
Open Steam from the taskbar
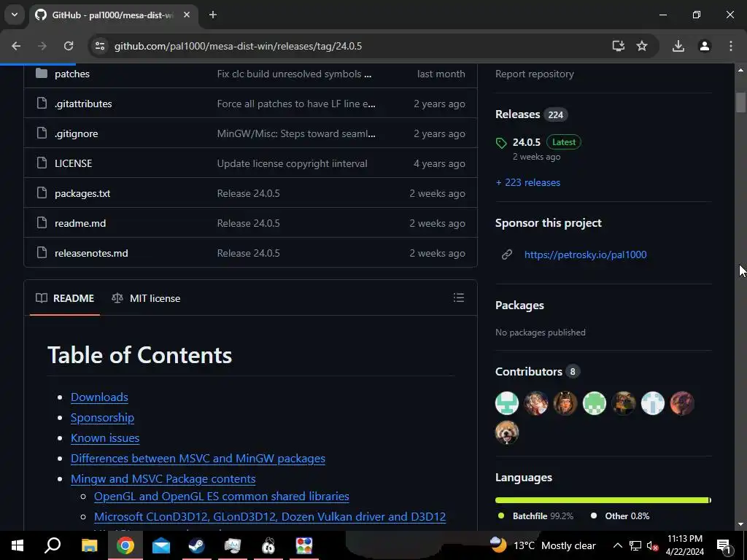196,545
